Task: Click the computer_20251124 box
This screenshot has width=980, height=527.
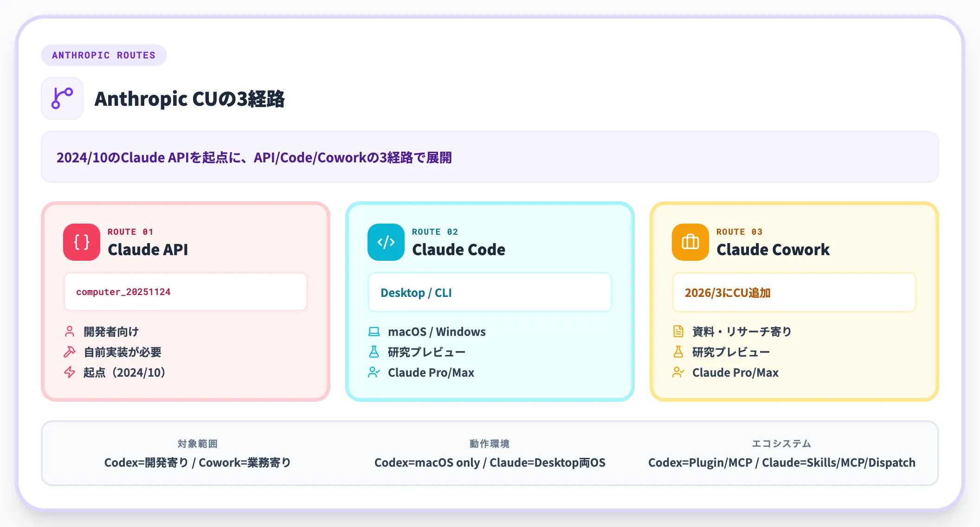Action: coord(186,292)
